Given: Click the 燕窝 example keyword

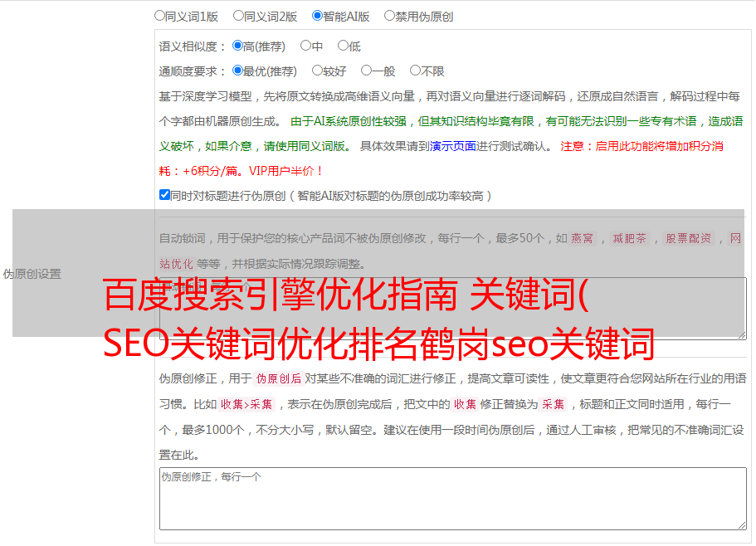Looking at the screenshot, I should coord(582,238).
